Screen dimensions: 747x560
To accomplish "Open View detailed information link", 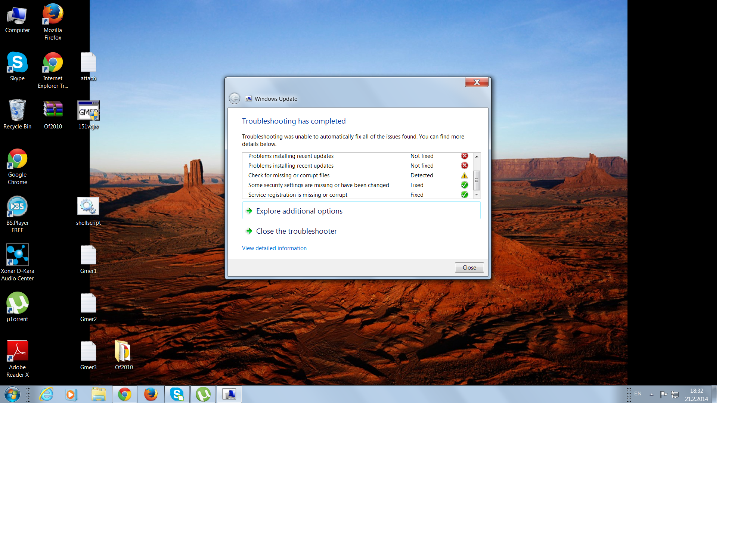I will 274,248.
